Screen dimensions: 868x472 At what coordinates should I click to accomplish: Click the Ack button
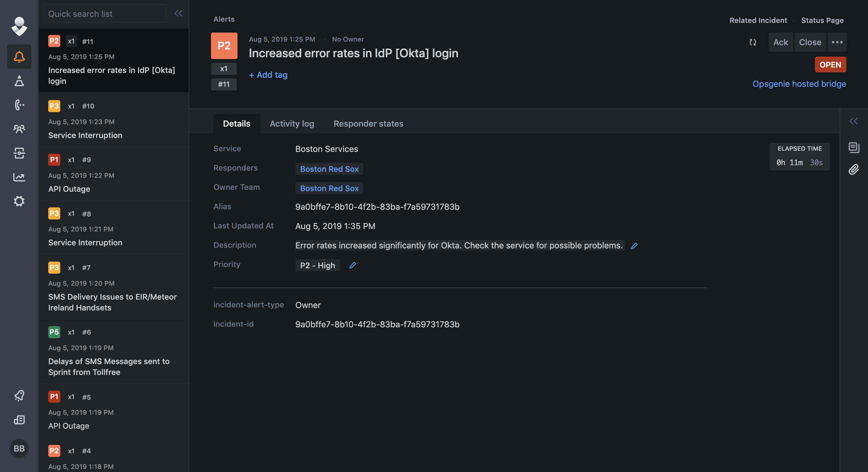tap(781, 42)
